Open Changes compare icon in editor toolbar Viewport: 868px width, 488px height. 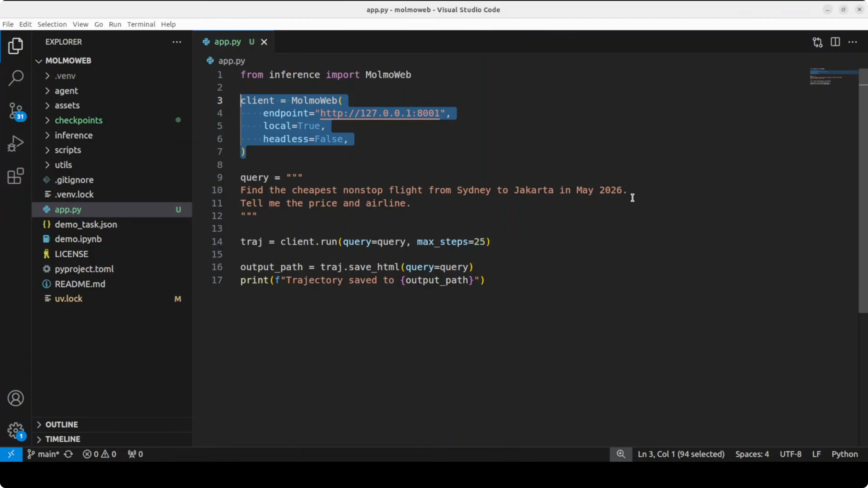pos(818,42)
